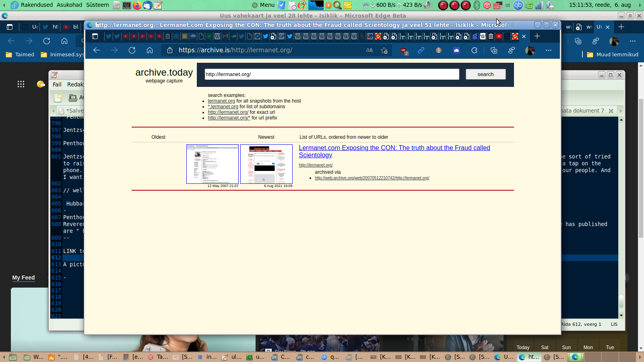Screen dimensions: 644x362
Task: Close the text editor 'dokument 7' tab
Action: pos(611,111)
